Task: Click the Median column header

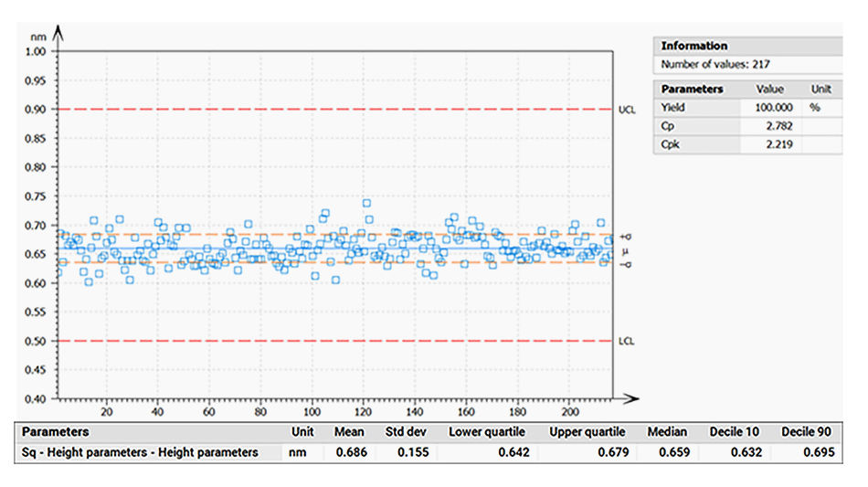Action: (x=667, y=432)
